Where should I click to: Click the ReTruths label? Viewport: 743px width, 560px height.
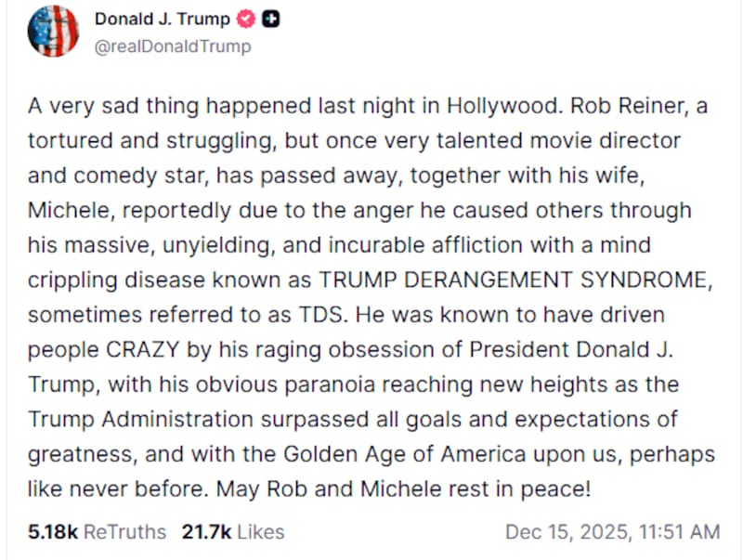(125, 531)
